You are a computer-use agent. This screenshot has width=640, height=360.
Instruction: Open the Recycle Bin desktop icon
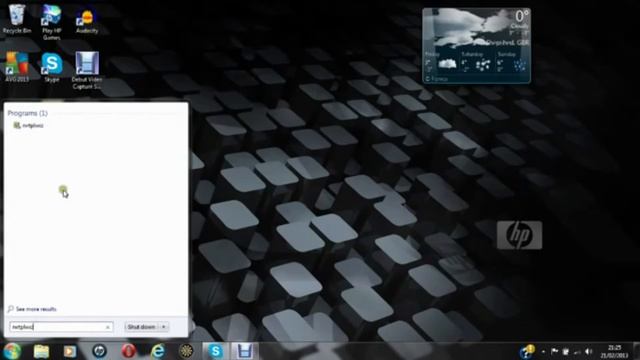17,19
